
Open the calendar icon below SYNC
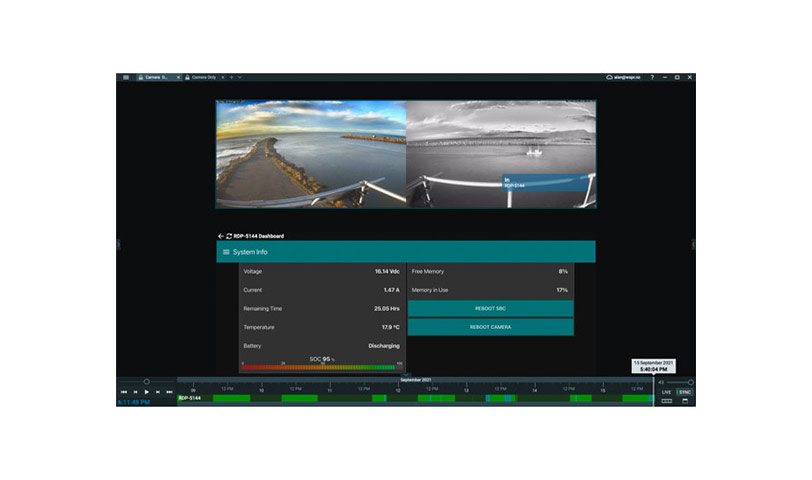tap(685, 401)
